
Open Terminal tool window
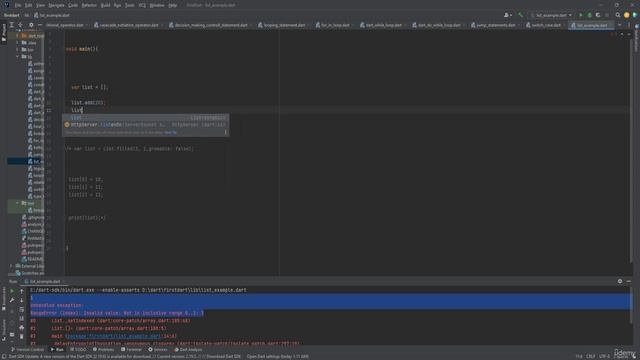coord(131,349)
